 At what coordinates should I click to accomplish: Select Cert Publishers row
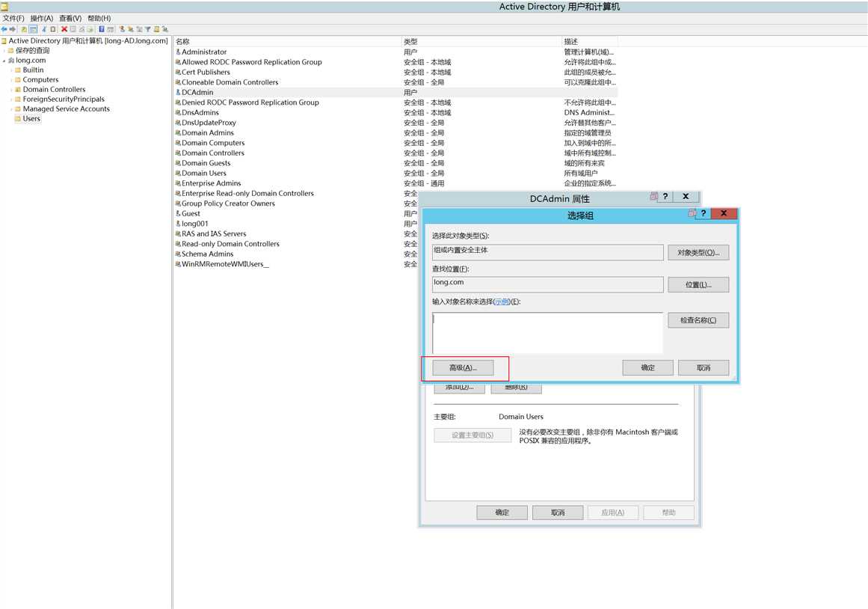[395, 72]
